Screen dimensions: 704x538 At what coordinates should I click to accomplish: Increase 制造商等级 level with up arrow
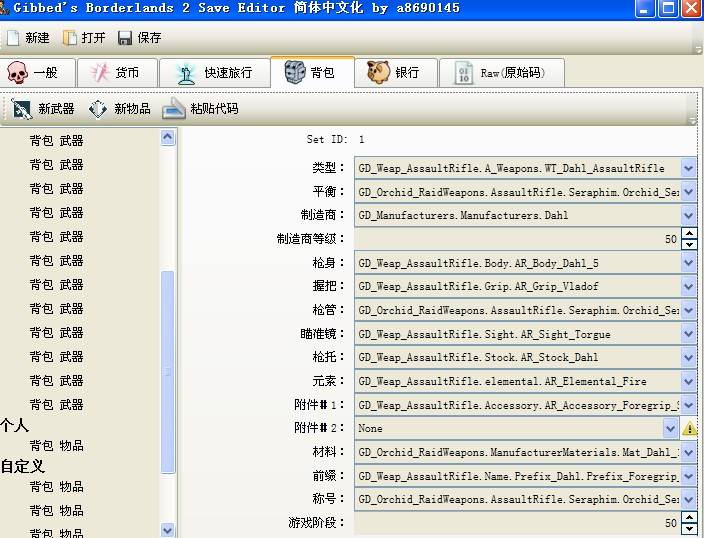pos(689,234)
